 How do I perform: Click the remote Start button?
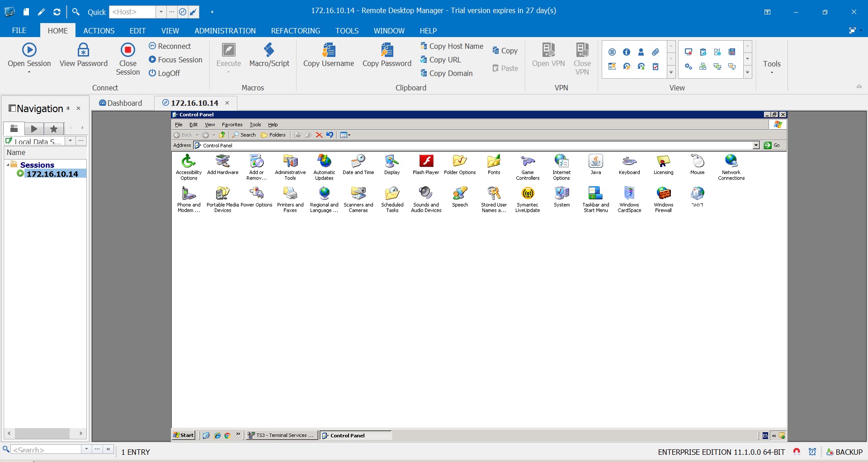184,435
